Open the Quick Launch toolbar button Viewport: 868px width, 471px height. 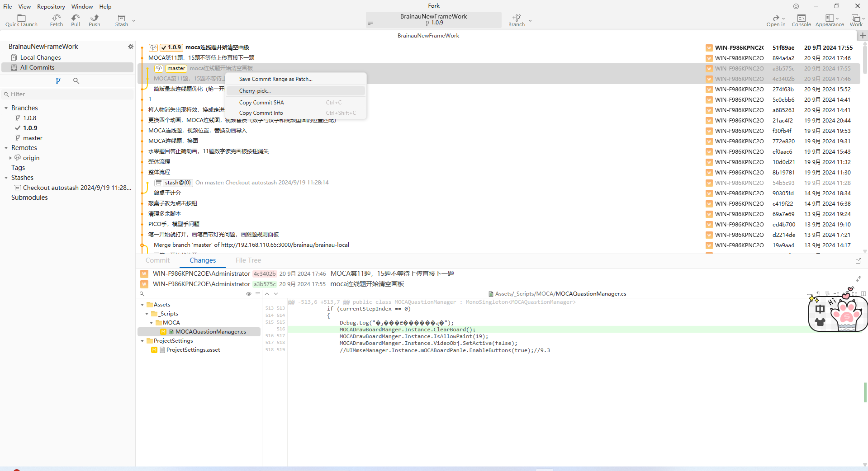pyautogui.click(x=21, y=20)
